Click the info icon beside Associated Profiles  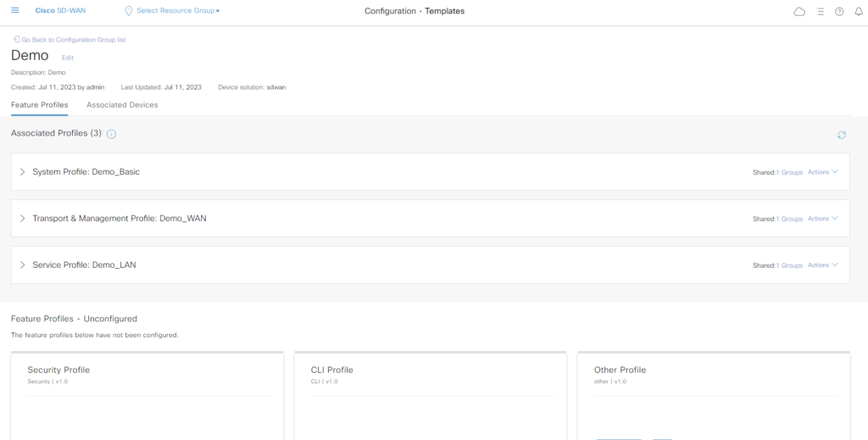pos(112,134)
